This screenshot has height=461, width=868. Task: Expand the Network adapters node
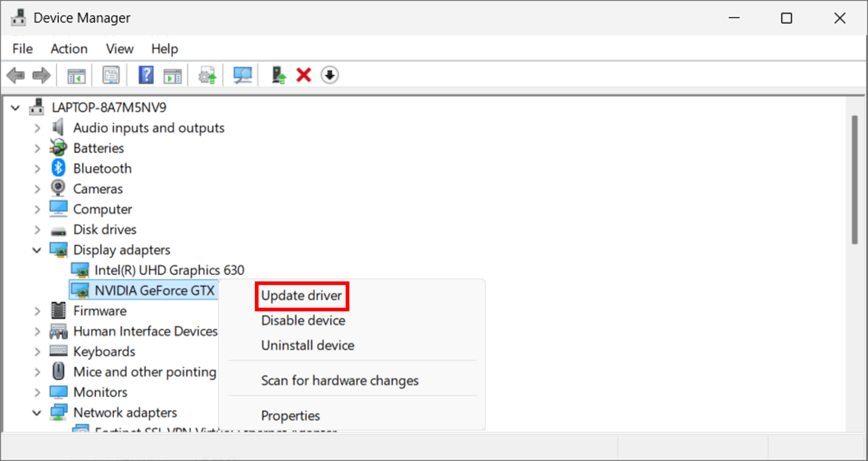click(x=36, y=413)
